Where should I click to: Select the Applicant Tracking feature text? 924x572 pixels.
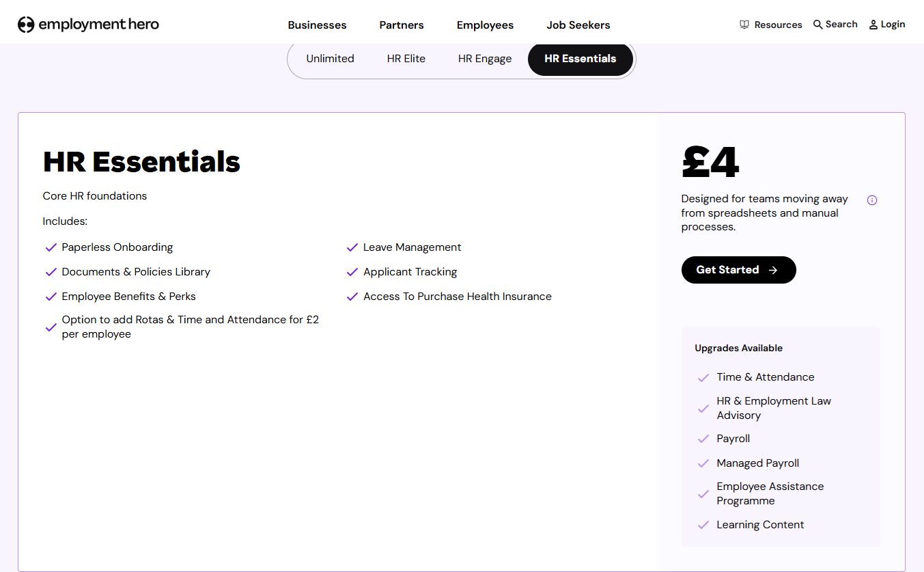(x=410, y=271)
